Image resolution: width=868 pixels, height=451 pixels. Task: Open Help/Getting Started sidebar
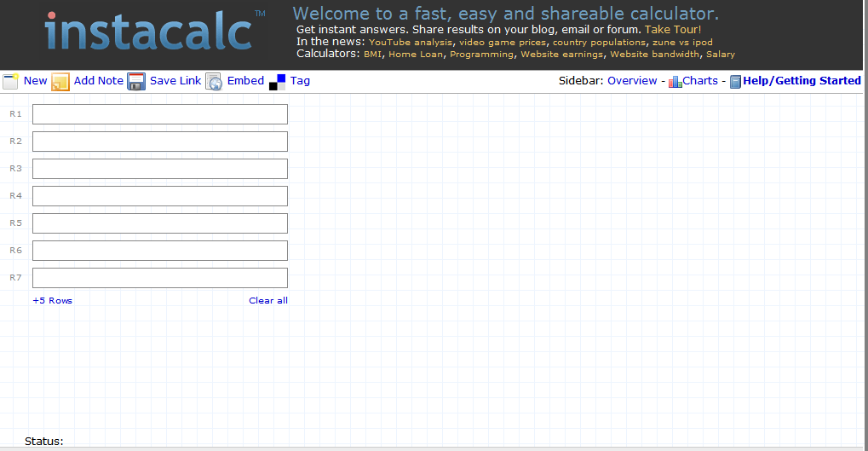(x=802, y=81)
